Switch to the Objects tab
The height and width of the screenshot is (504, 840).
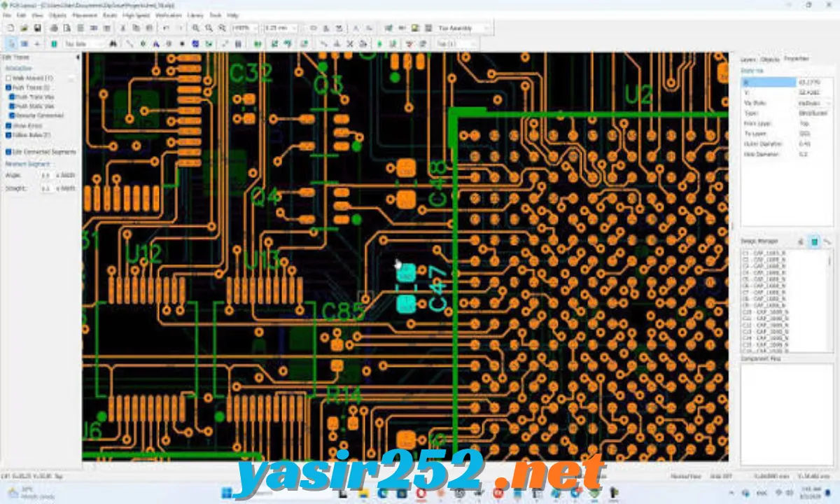[x=769, y=59]
